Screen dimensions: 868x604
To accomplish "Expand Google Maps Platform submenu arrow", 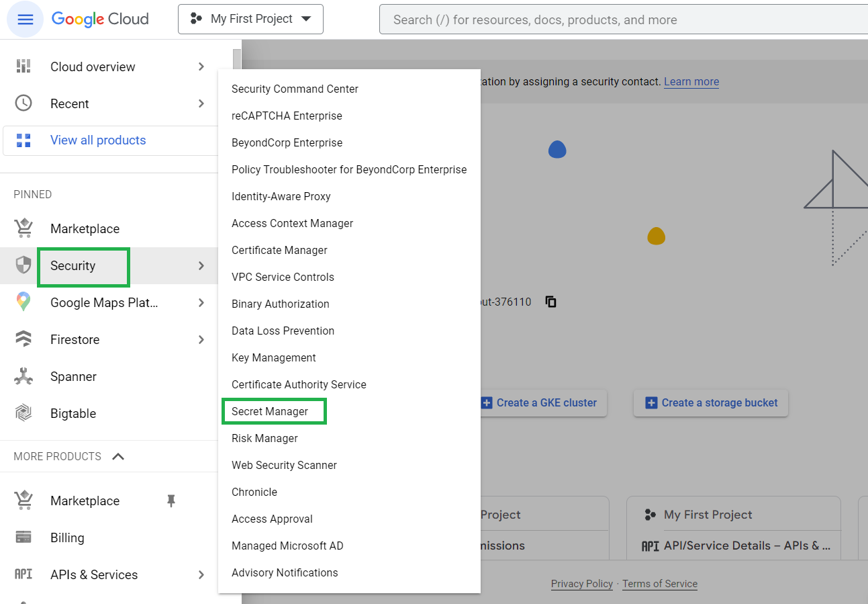I will pos(201,303).
